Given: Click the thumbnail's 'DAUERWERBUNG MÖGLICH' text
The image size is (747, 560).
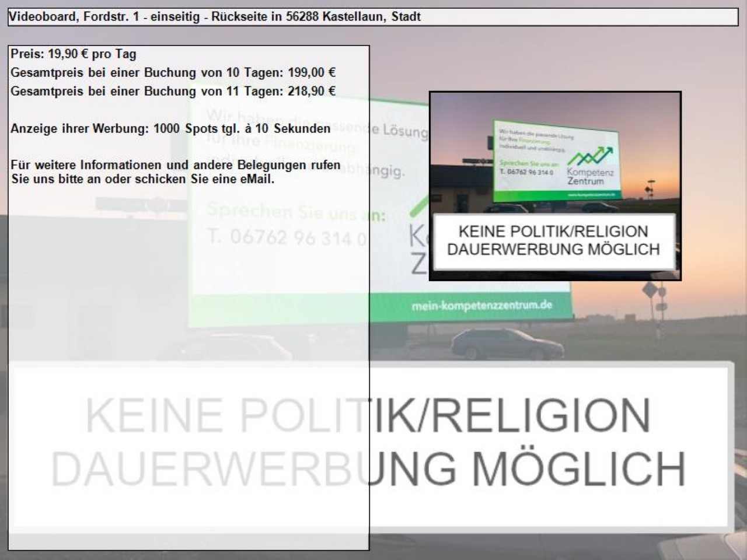Looking at the screenshot, I should [x=553, y=250].
